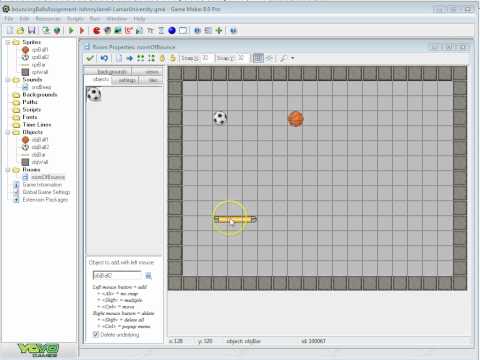
Task: Select basketball instance in room
Action: pos(295,119)
